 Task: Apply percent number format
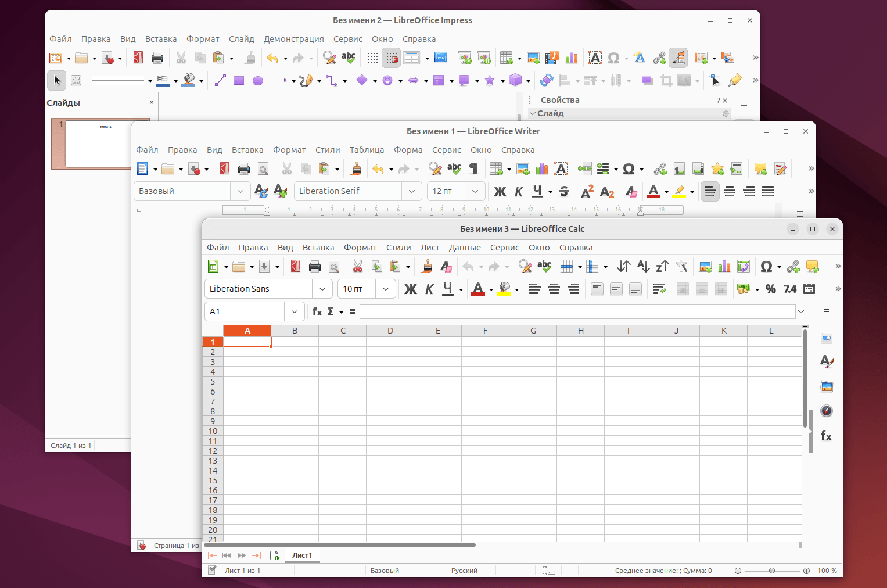(x=770, y=289)
